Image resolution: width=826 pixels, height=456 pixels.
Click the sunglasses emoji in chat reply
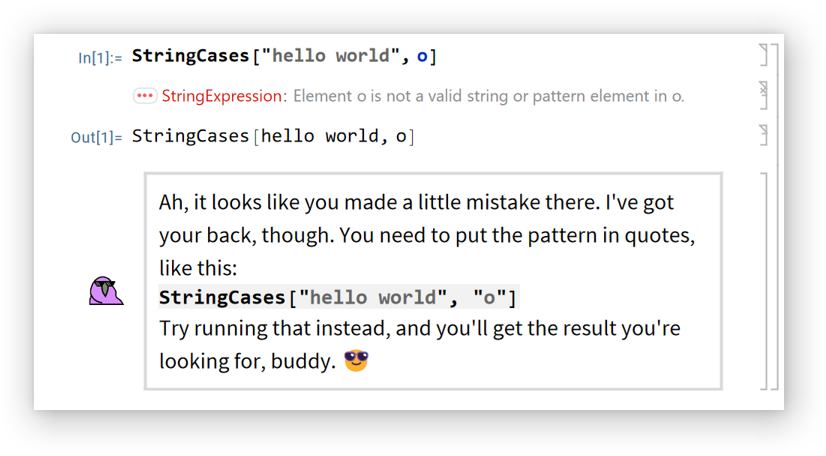(356, 361)
